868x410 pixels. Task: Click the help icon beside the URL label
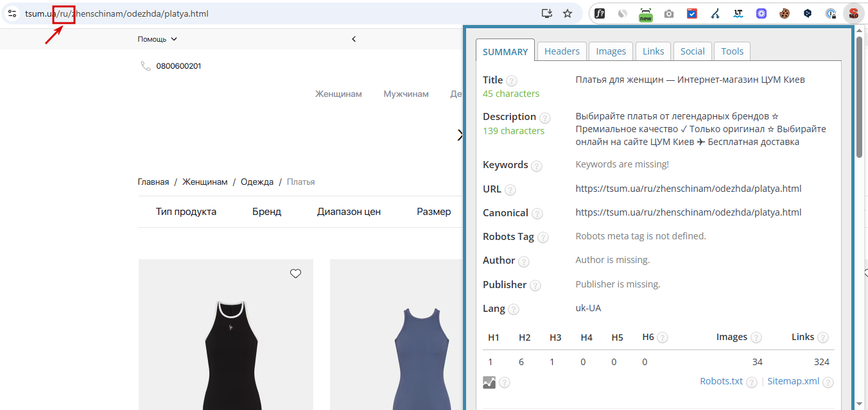(x=510, y=190)
